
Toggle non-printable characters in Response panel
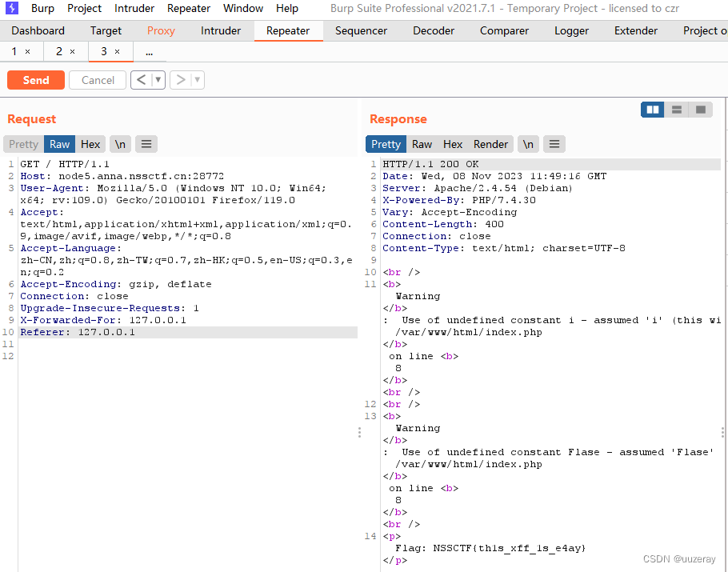coord(528,144)
